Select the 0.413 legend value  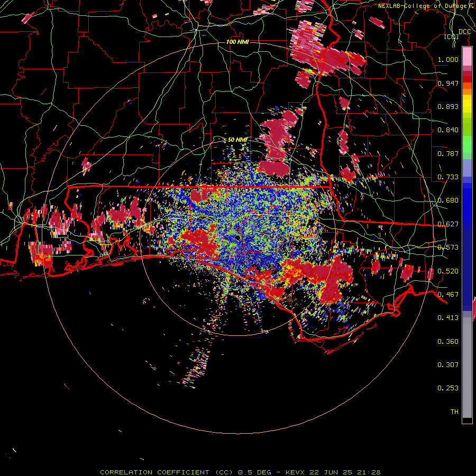(x=448, y=318)
